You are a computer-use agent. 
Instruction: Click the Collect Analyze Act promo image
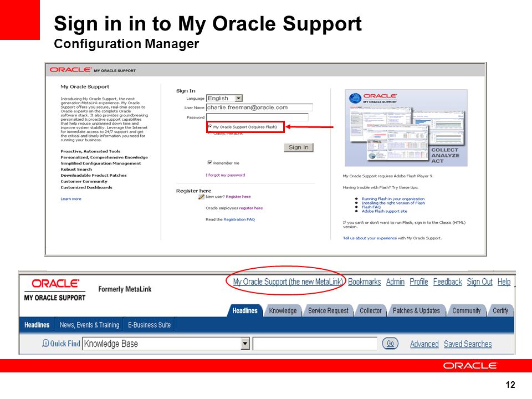point(406,128)
